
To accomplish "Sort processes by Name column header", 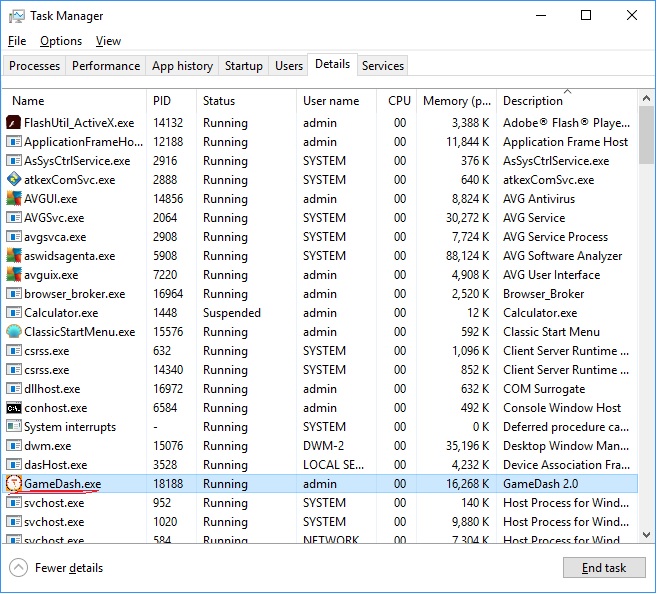I will click(x=28, y=101).
